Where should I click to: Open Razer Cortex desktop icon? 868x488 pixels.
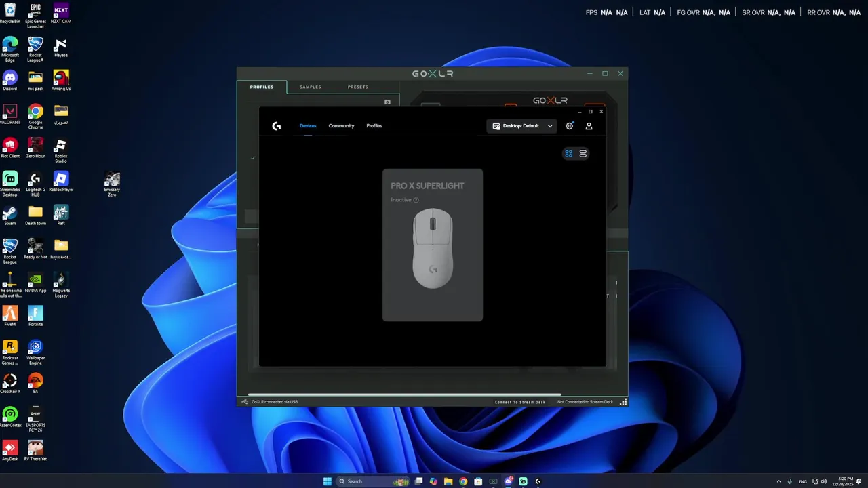pyautogui.click(x=10, y=417)
